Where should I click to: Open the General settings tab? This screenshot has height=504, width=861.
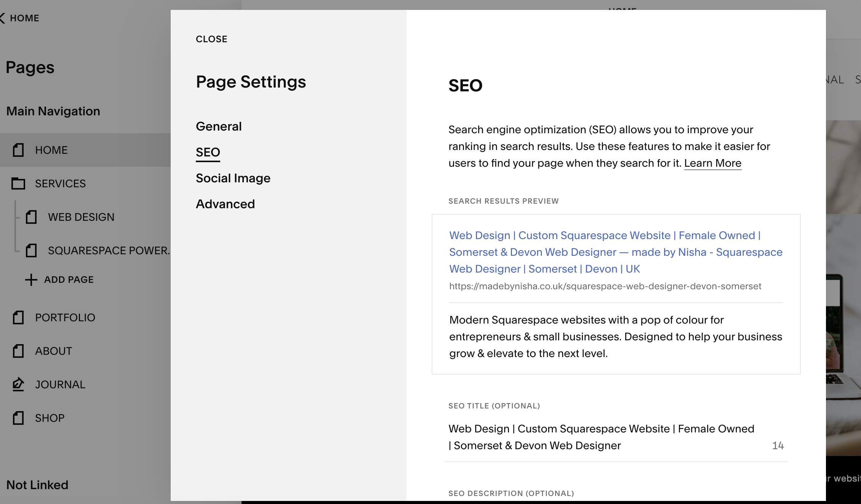(219, 126)
